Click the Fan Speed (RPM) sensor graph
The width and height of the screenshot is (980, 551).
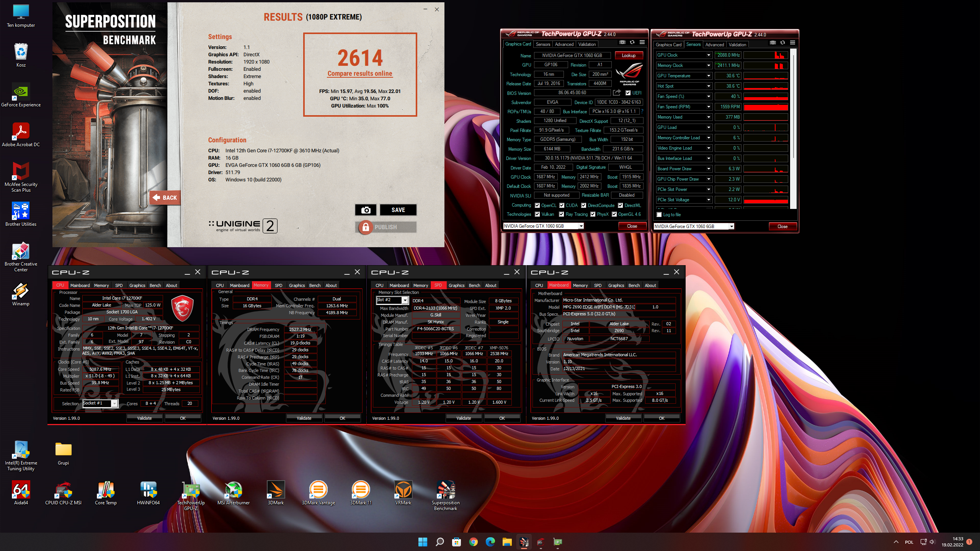(x=766, y=107)
